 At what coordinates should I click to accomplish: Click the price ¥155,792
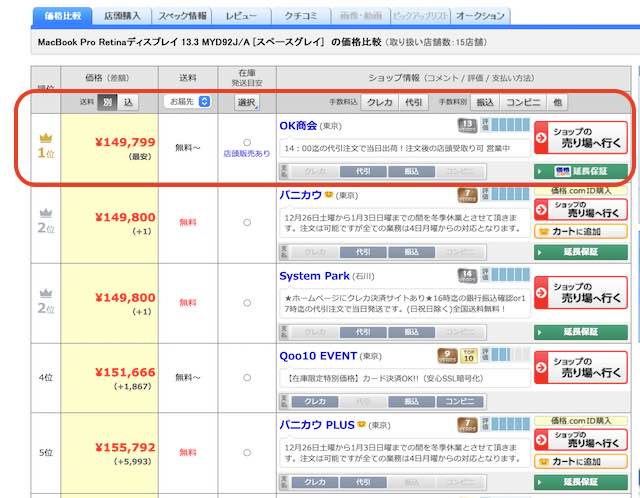[x=125, y=447]
